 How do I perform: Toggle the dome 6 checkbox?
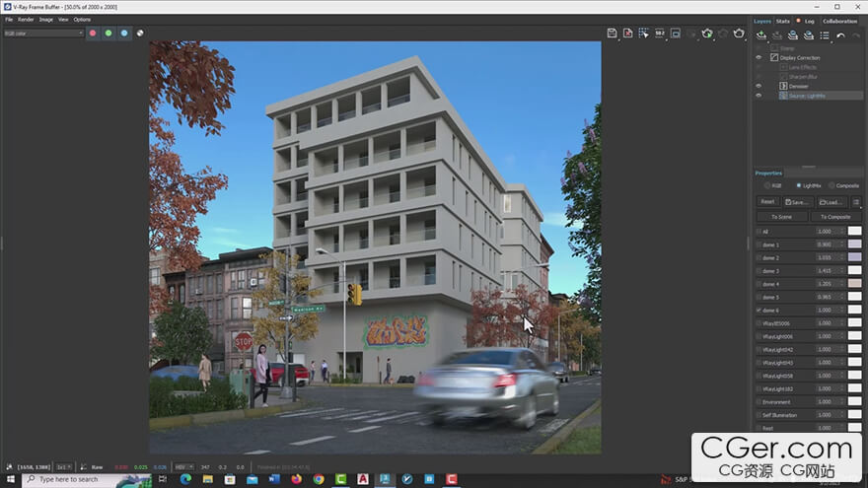[x=759, y=311]
